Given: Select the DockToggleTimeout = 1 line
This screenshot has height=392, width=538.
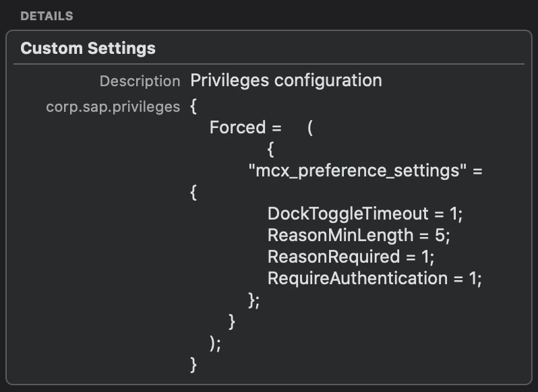Looking at the screenshot, I should coord(365,214).
